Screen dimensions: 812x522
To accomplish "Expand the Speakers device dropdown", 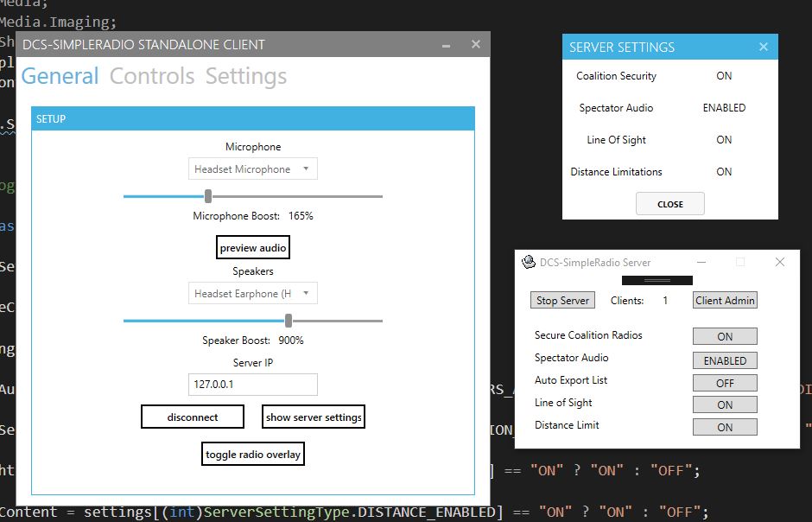I will (x=253, y=293).
